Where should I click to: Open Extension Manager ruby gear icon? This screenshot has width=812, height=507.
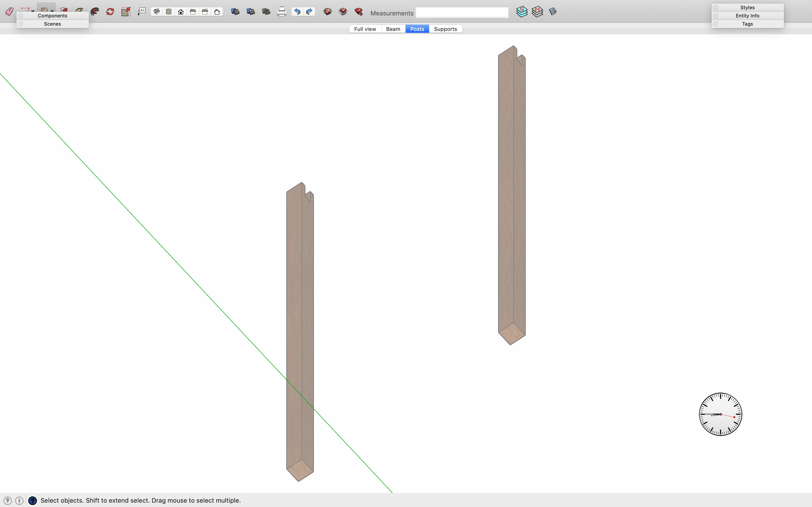point(358,12)
